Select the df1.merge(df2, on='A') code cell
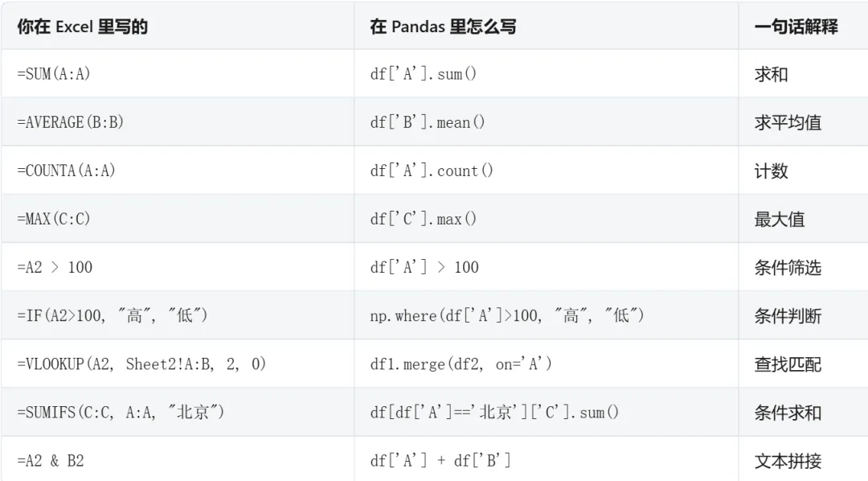This screenshot has width=868, height=481. click(x=461, y=364)
